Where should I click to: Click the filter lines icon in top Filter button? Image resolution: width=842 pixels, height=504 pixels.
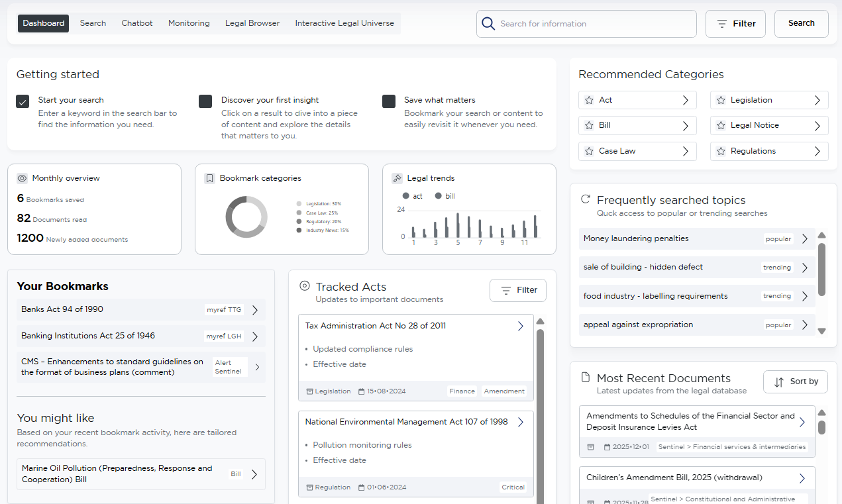click(722, 24)
